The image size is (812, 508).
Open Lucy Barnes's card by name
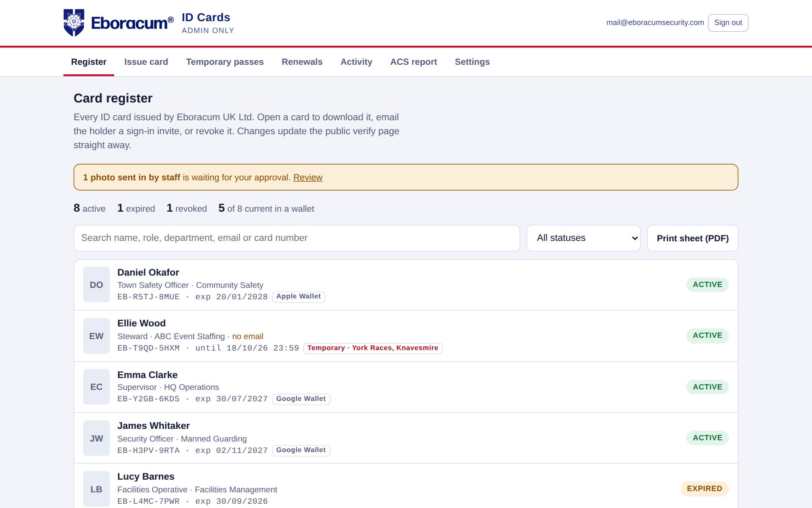coord(145,476)
